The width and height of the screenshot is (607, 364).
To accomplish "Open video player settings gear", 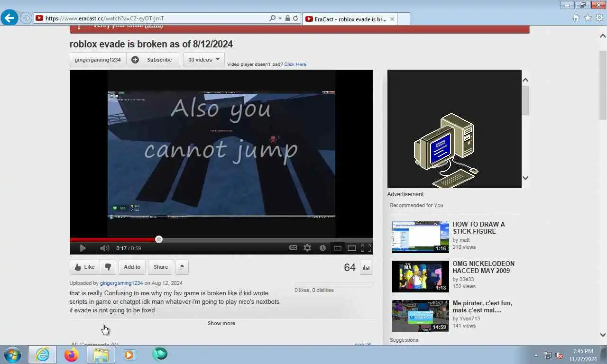I will click(x=307, y=248).
